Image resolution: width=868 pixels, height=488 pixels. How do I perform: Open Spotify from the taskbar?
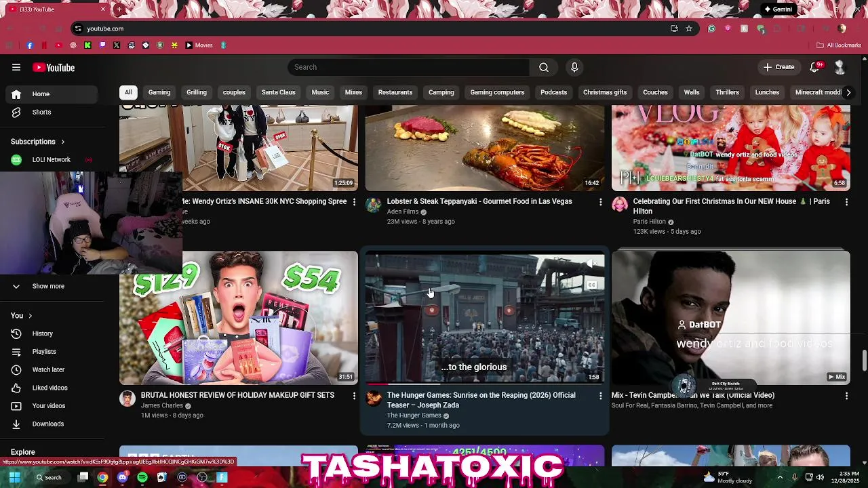pyautogui.click(x=142, y=477)
